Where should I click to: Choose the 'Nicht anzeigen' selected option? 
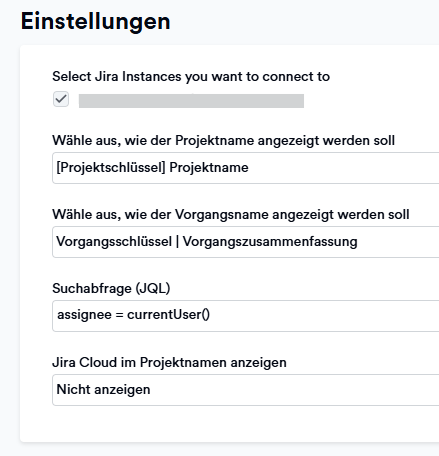103,389
